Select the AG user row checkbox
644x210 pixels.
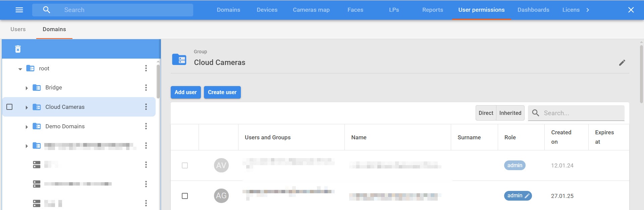point(185,196)
